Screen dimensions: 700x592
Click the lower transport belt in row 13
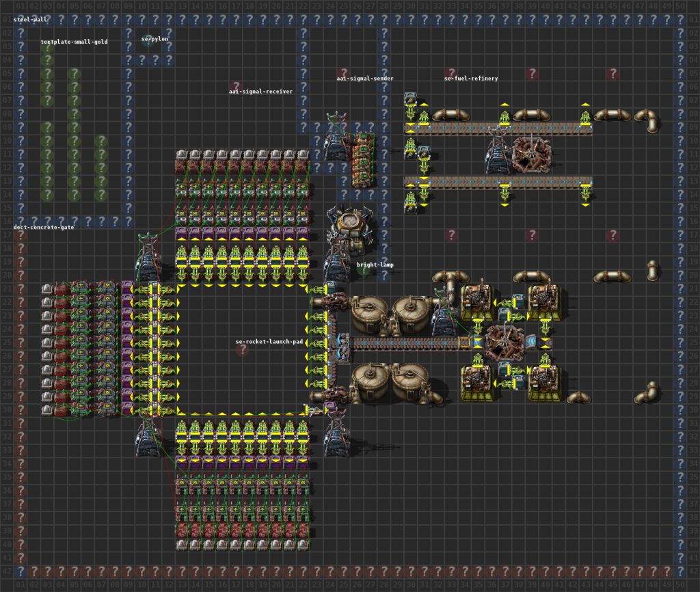[x=498, y=182]
